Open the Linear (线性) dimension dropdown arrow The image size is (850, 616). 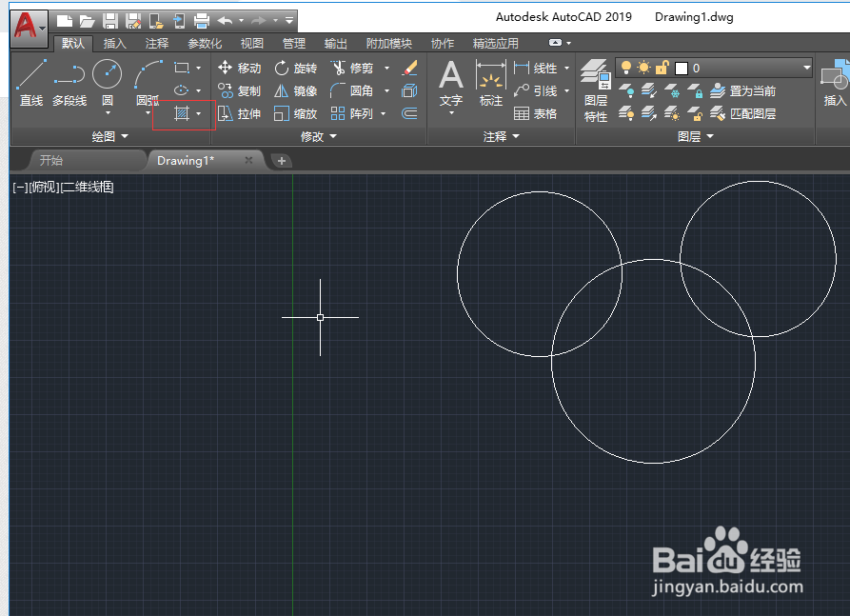566,68
